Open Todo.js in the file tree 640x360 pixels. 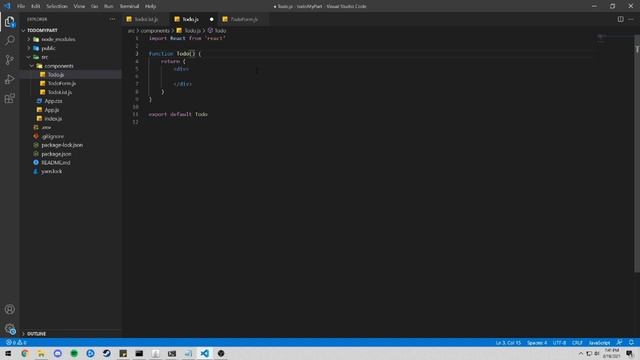[x=56, y=75]
